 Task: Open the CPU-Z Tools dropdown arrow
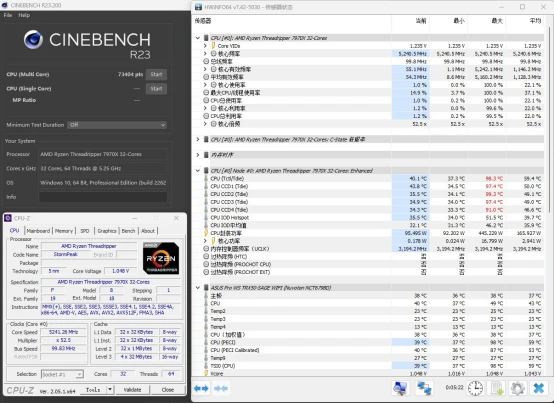click(110, 390)
